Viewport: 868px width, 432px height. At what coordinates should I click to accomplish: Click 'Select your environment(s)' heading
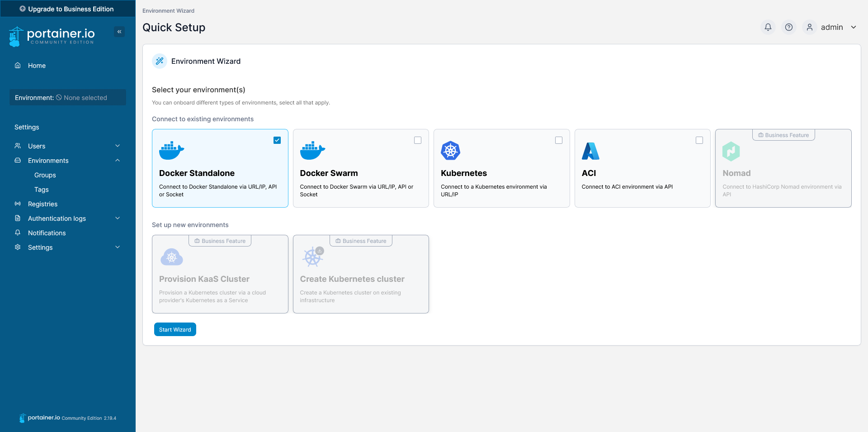click(x=198, y=90)
